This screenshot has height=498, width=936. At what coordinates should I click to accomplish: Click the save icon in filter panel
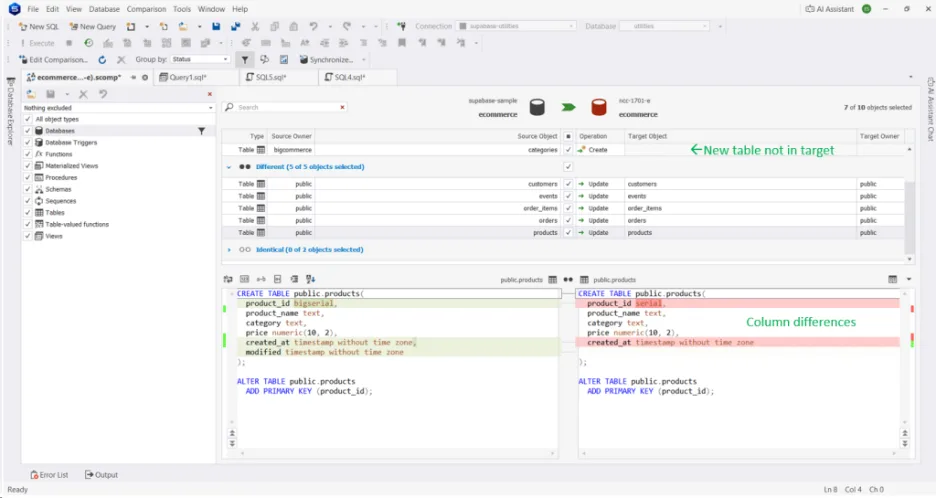pos(50,94)
